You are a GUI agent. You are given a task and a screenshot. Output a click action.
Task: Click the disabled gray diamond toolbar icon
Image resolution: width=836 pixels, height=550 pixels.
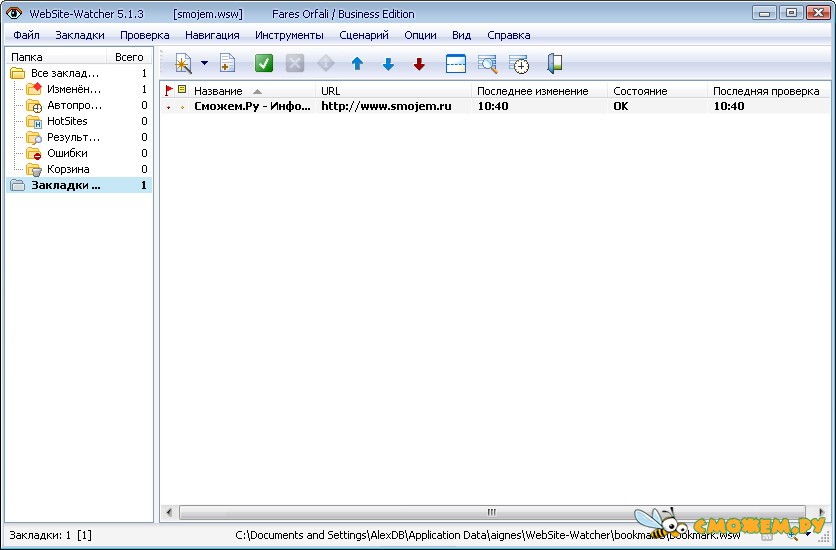[326, 63]
